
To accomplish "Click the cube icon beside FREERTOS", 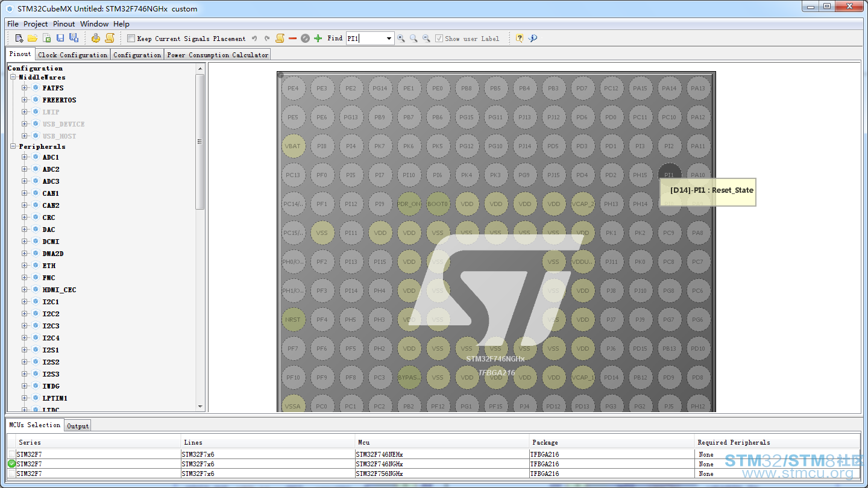I will (x=36, y=100).
